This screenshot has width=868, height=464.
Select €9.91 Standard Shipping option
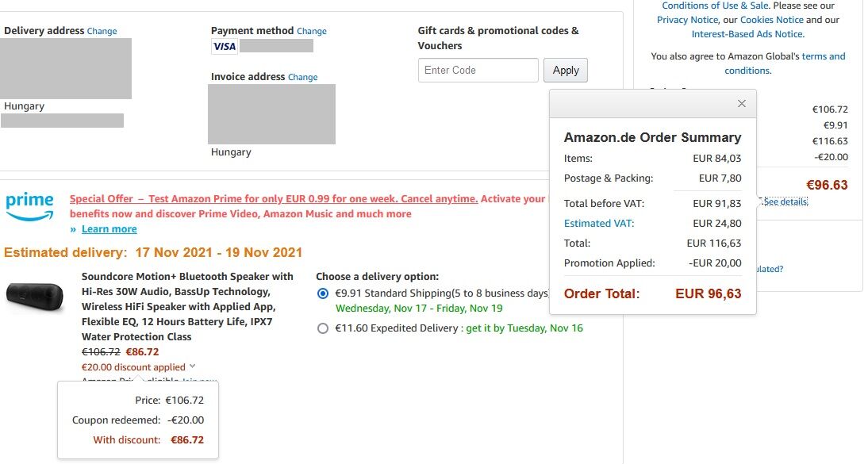323,293
